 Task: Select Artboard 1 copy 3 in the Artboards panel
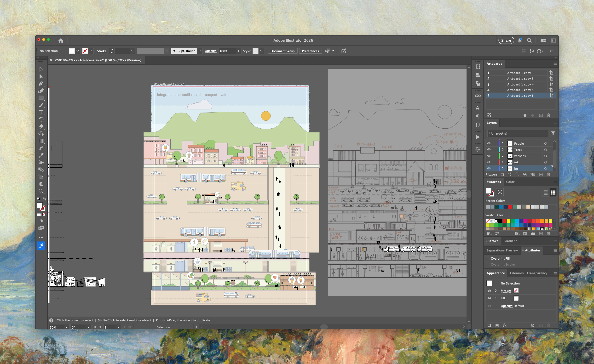[520, 79]
